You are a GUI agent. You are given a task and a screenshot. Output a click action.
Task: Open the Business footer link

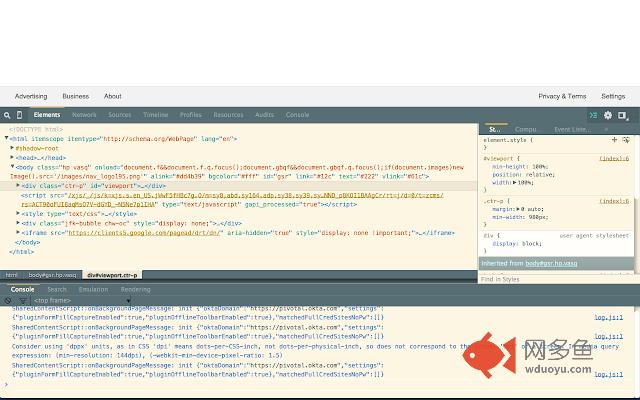pos(76,96)
